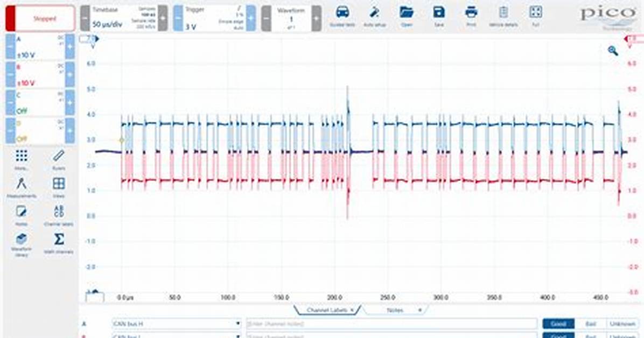Open the Timebase 50 µs/div settings

tap(124, 18)
